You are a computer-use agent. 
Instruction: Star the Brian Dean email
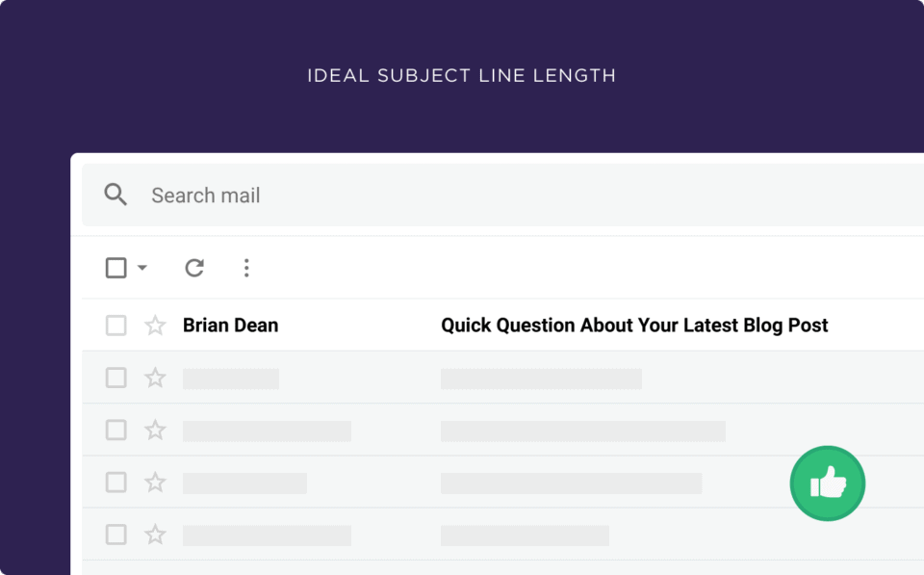pos(155,326)
